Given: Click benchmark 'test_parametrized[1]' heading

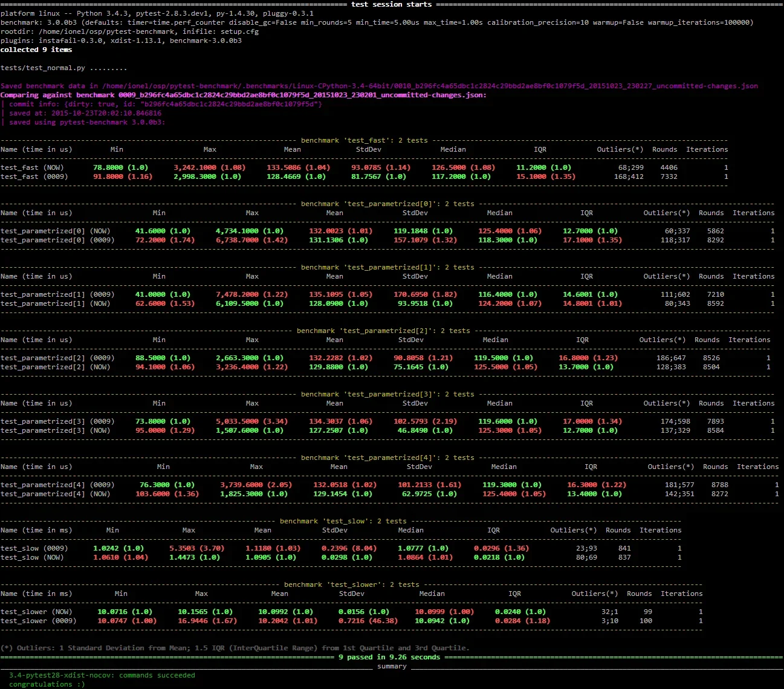Looking at the screenshot, I should [x=387, y=267].
